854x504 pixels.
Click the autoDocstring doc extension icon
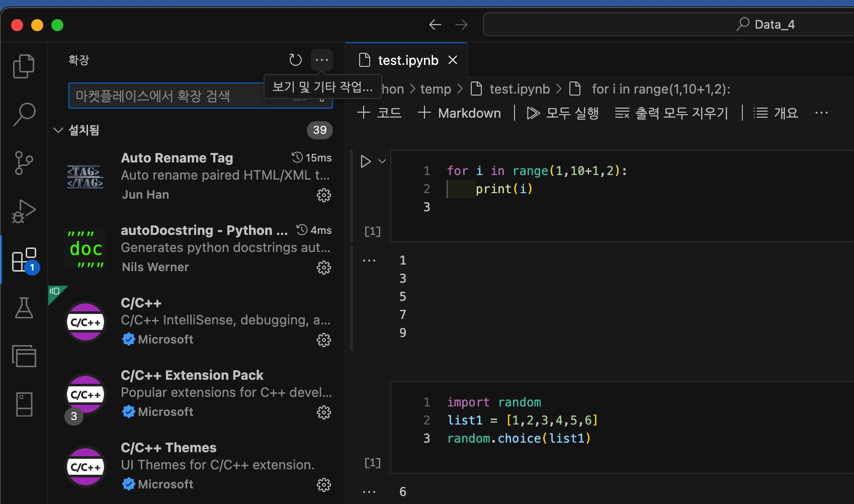pyautogui.click(x=86, y=249)
